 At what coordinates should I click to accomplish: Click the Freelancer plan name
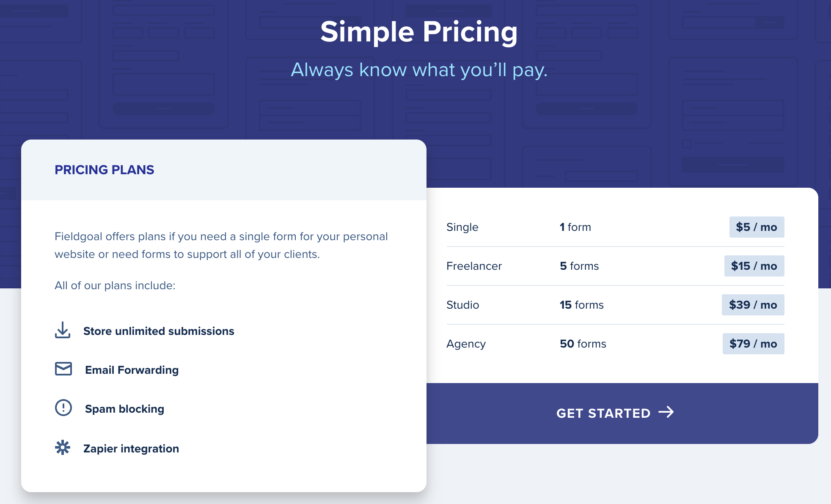[474, 266]
